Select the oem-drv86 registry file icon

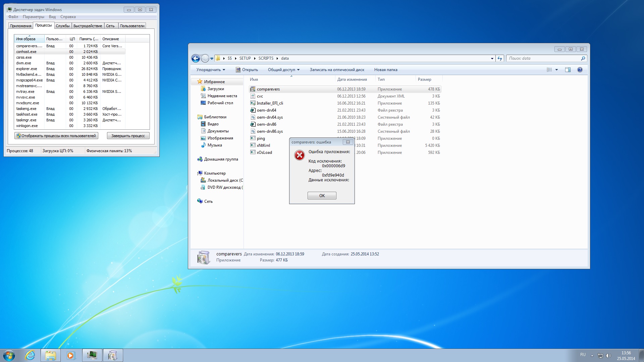point(253,124)
